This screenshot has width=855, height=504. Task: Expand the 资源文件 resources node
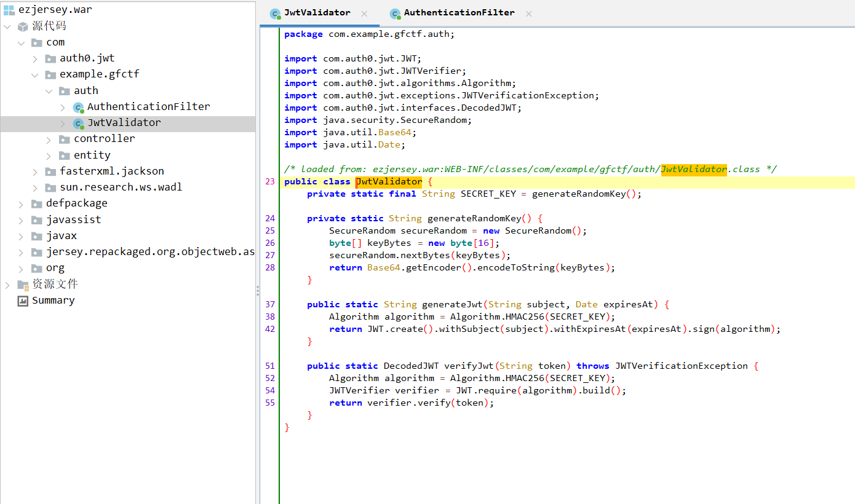click(7, 285)
